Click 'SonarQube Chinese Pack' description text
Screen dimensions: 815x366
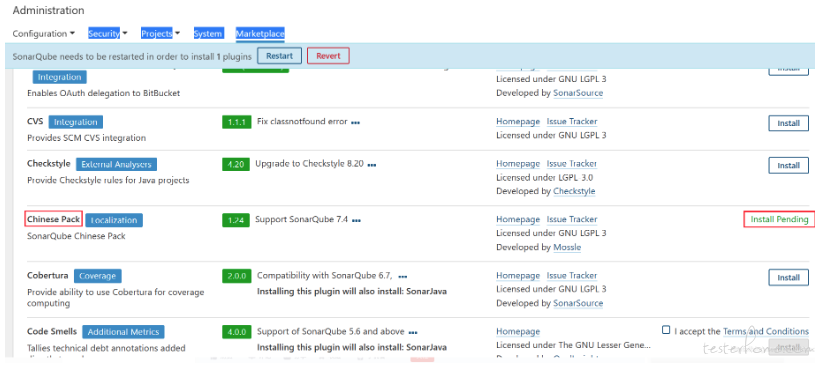click(76, 236)
